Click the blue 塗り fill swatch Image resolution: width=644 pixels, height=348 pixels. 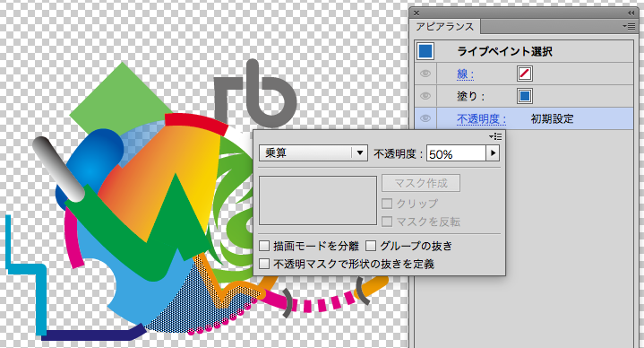pos(525,96)
